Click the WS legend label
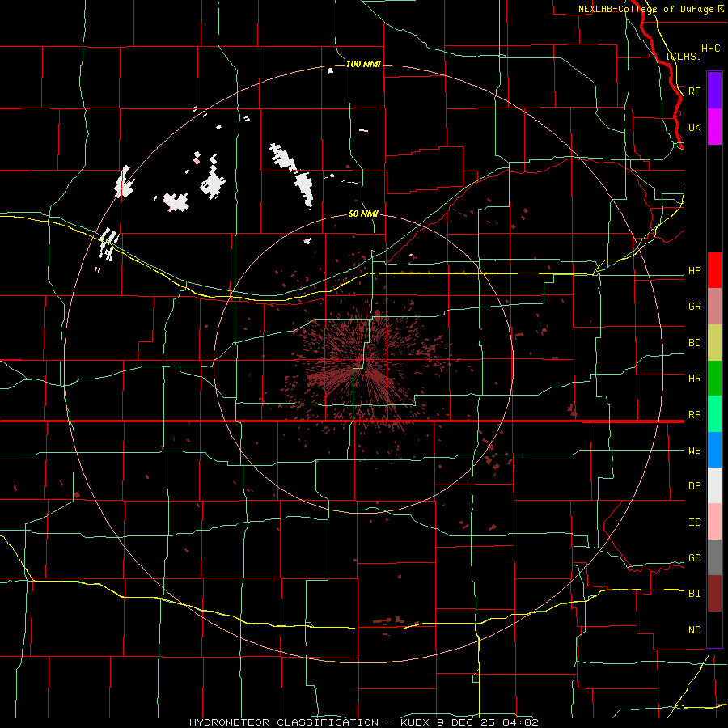The image size is (728, 728). point(694,451)
